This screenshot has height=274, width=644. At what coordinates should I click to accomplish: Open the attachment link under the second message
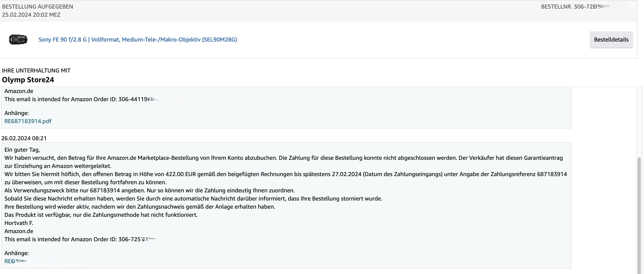tap(10, 261)
